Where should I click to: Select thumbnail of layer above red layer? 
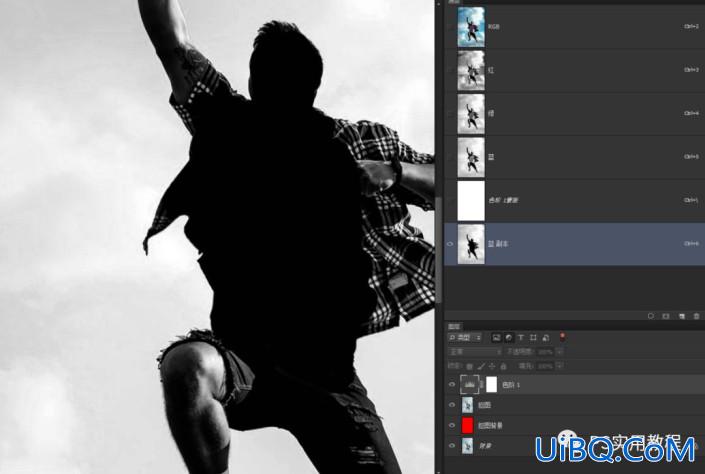(x=468, y=405)
